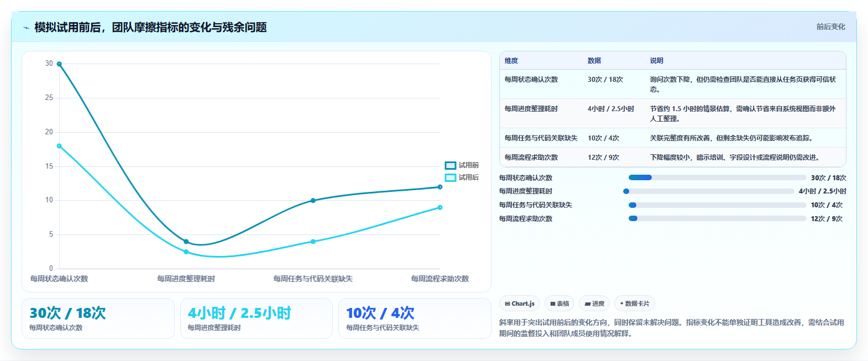Screen dimensions: 868x361
Task: Click the note beginning 节省约 1.5 小时
Action: 744,114
